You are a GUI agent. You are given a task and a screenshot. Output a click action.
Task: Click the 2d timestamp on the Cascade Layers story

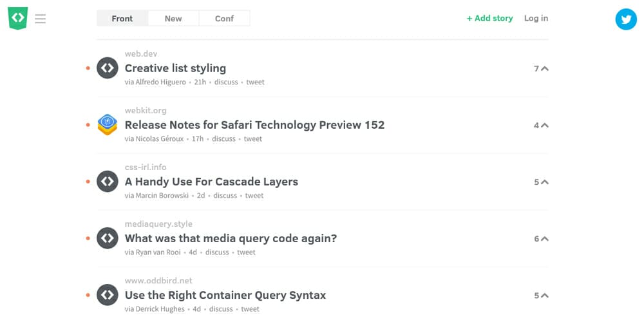point(201,196)
